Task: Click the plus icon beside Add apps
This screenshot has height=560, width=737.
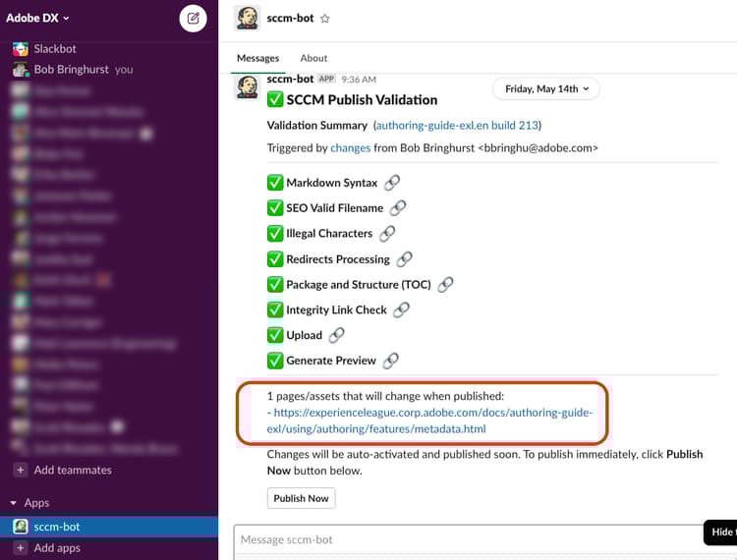Action: (21, 548)
